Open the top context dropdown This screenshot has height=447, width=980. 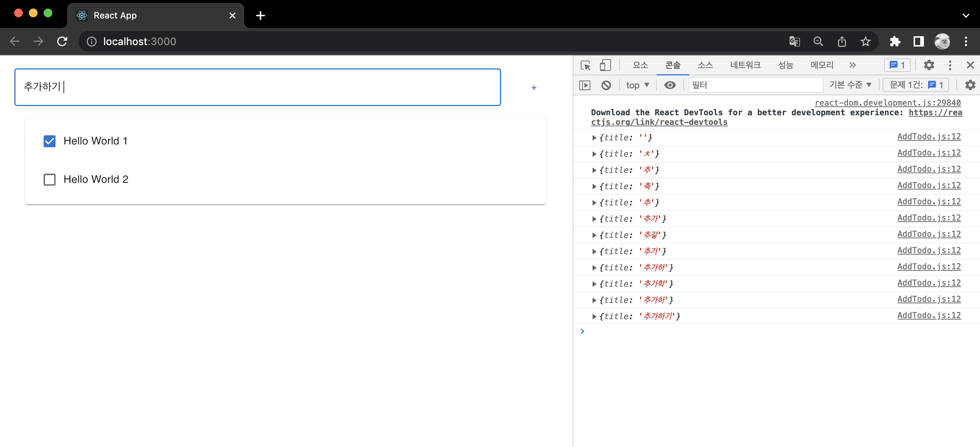638,85
